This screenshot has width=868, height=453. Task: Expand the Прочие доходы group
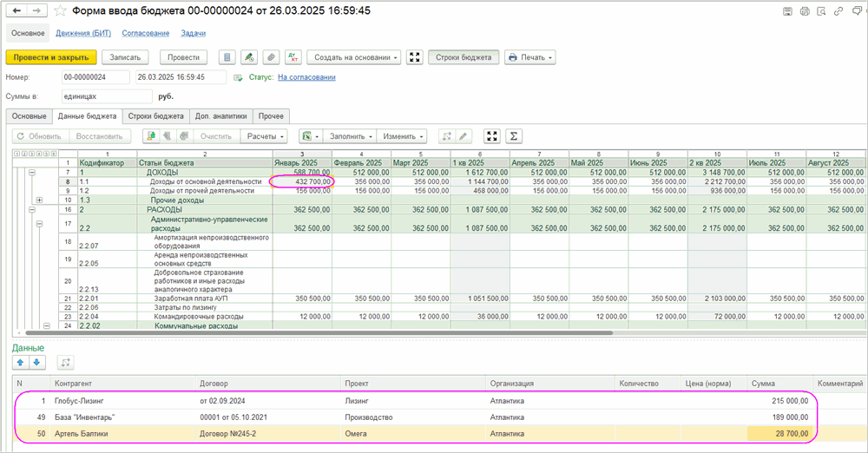pyautogui.click(x=39, y=200)
